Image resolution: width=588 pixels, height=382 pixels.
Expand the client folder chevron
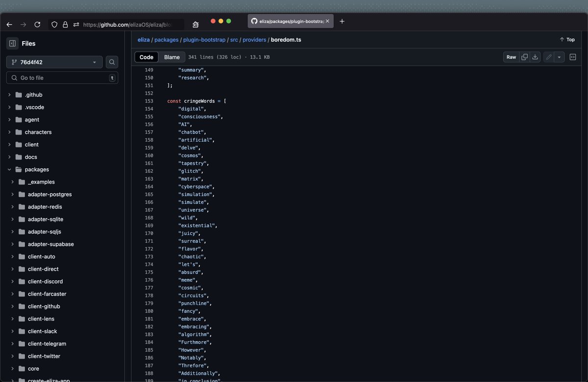[x=9, y=145]
